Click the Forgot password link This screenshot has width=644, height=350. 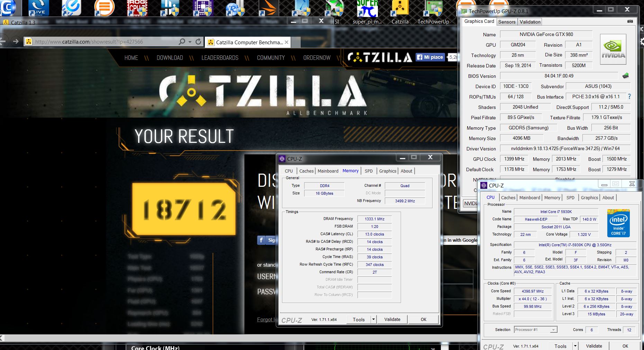pyautogui.click(x=266, y=319)
